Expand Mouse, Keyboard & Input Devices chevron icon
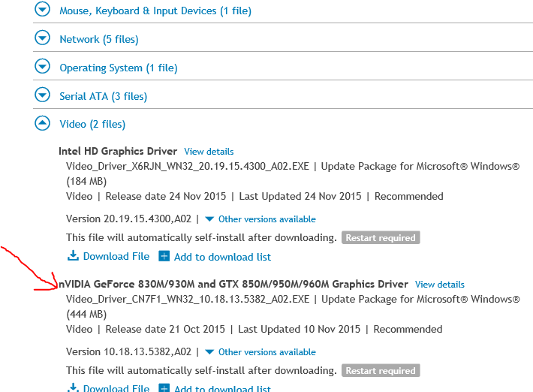This screenshot has height=392, width=533. (x=43, y=9)
